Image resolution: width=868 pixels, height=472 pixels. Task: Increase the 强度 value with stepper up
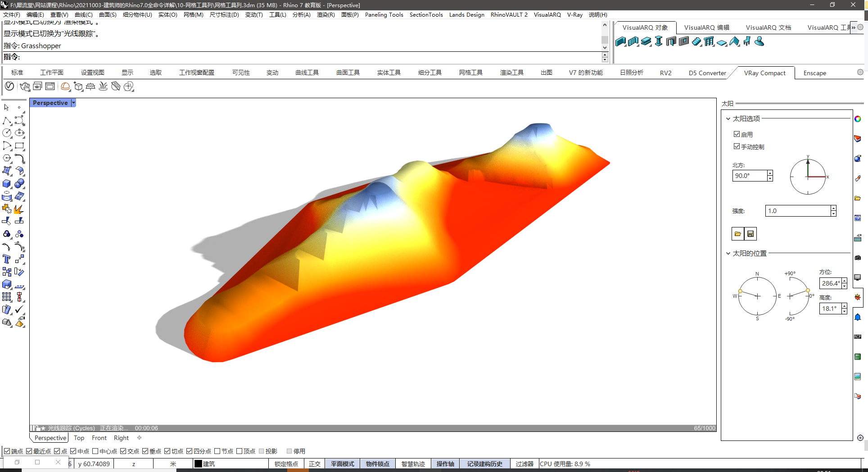[x=833, y=208]
